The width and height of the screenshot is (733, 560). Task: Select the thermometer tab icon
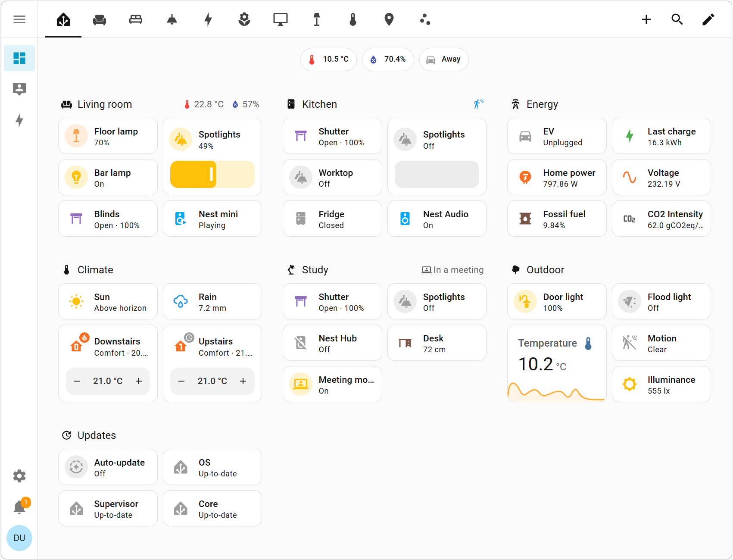pos(353,19)
